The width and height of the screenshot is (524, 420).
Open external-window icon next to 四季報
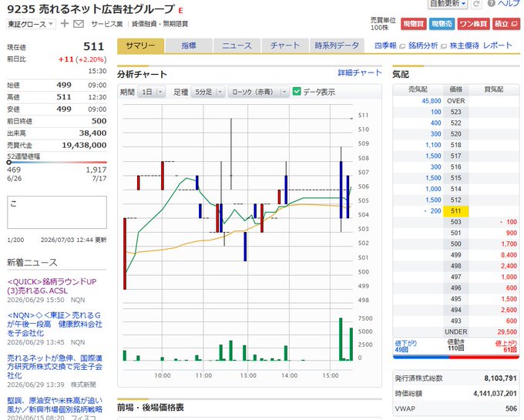click(402, 46)
